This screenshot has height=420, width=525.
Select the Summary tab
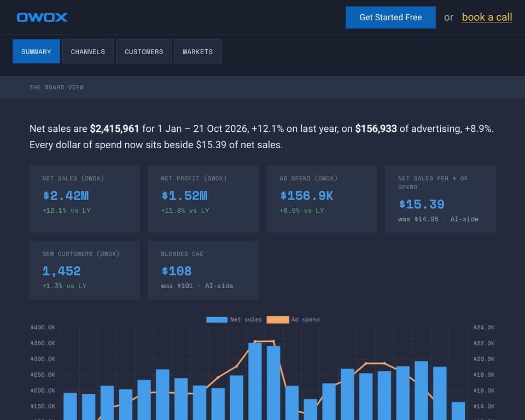click(36, 51)
